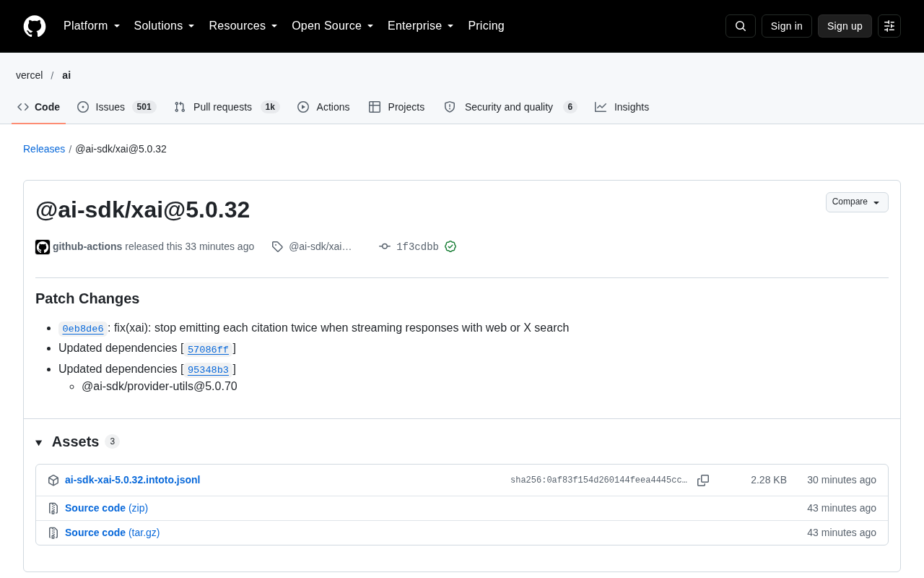Open commit 57086ff link
Viewport: 924px width, 578px height.
pos(208,350)
